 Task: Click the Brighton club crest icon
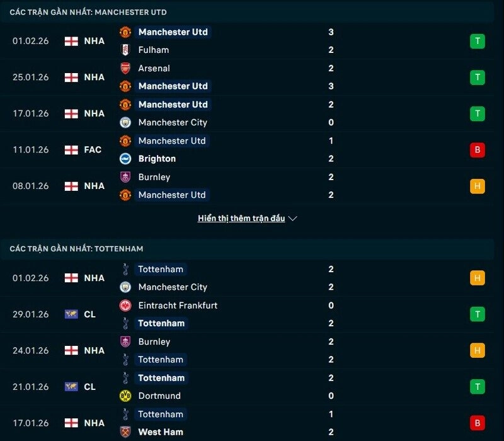coord(125,159)
